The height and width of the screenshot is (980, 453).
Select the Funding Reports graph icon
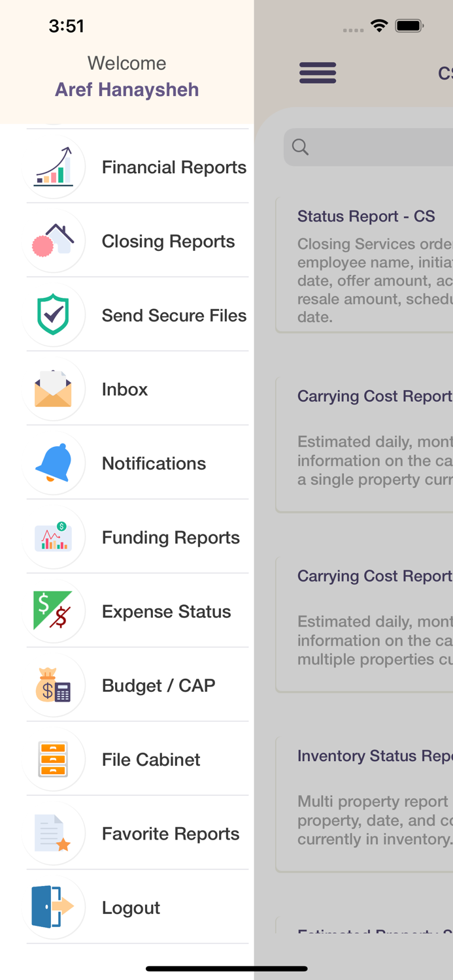point(54,537)
